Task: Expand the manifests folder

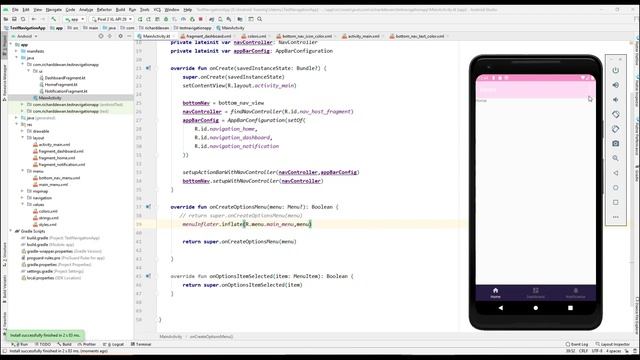Action: [16, 51]
